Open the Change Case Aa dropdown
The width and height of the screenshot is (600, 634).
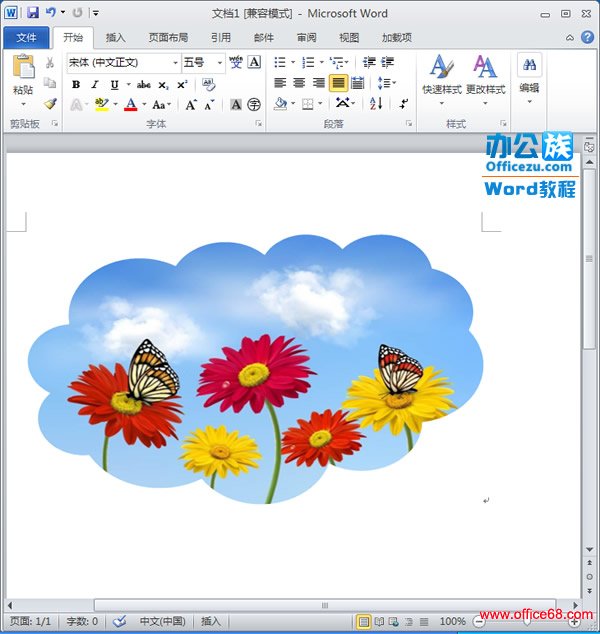(161, 105)
